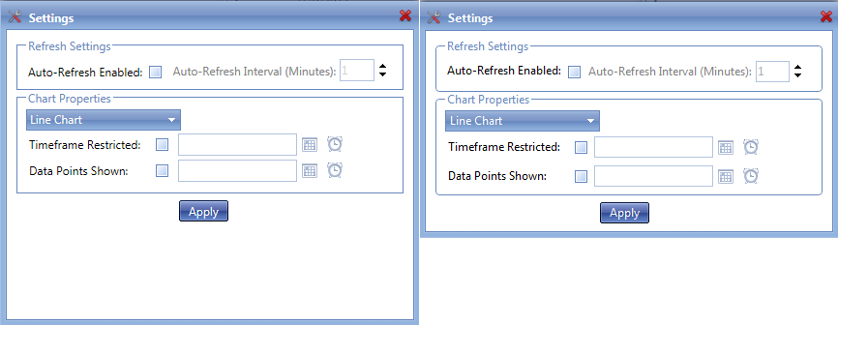The width and height of the screenshot is (868, 354).
Task: Expand the Line Chart dropdown in left dialog
Action: 104,120
